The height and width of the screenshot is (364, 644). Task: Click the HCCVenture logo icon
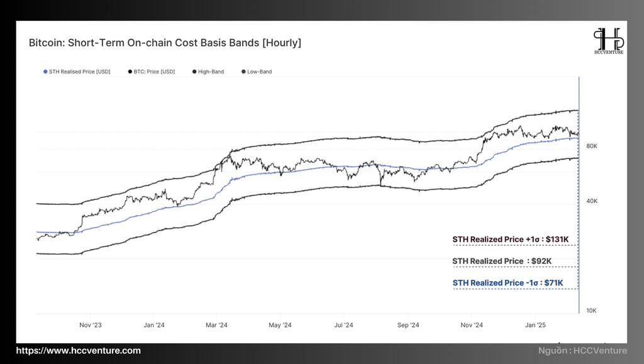(609, 41)
